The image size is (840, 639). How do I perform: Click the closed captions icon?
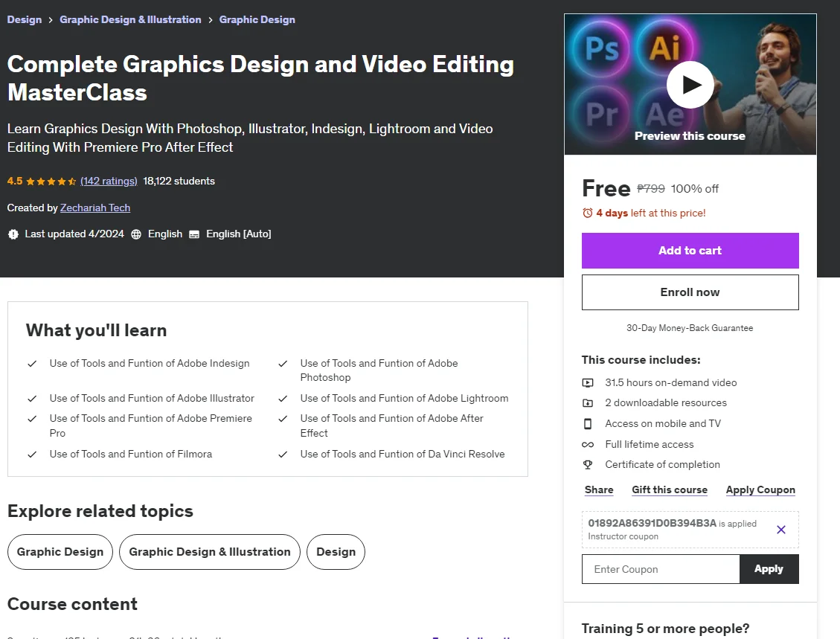tap(194, 234)
